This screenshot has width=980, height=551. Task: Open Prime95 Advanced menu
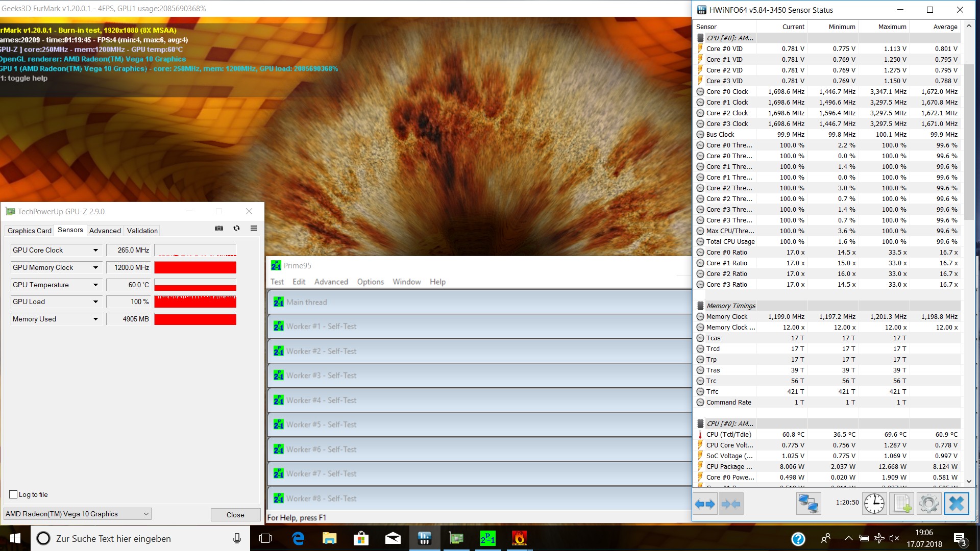click(x=331, y=282)
